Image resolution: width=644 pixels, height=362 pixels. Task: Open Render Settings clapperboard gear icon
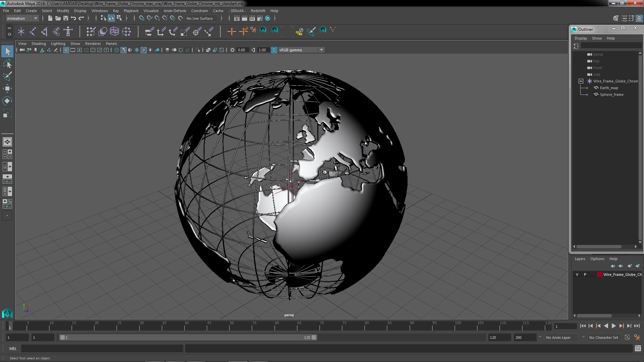(x=260, y=18)
